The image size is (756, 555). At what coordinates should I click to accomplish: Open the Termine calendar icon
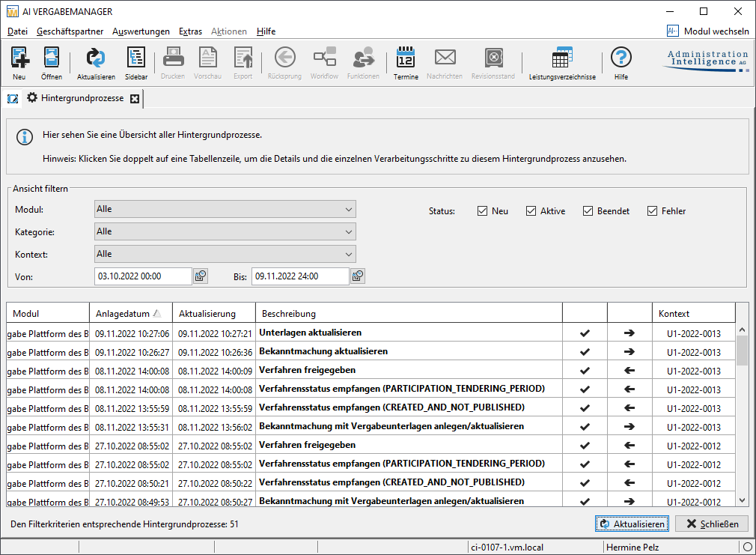pos(406,57)
